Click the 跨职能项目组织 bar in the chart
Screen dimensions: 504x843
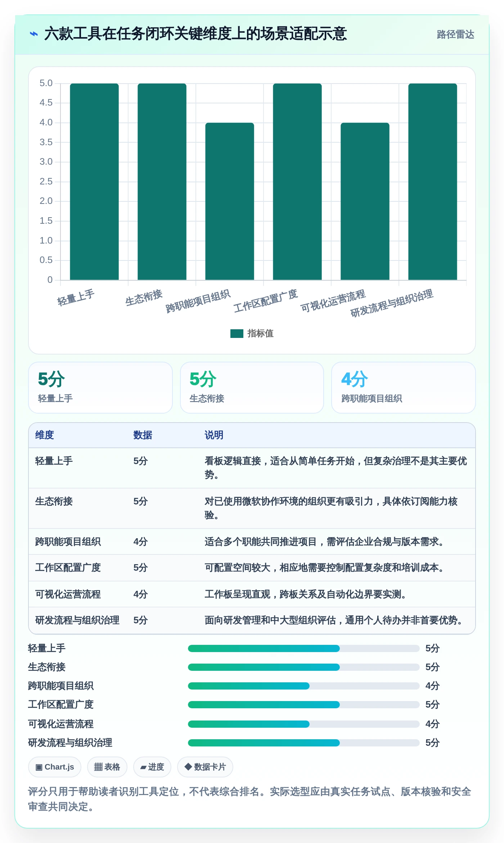230,201
